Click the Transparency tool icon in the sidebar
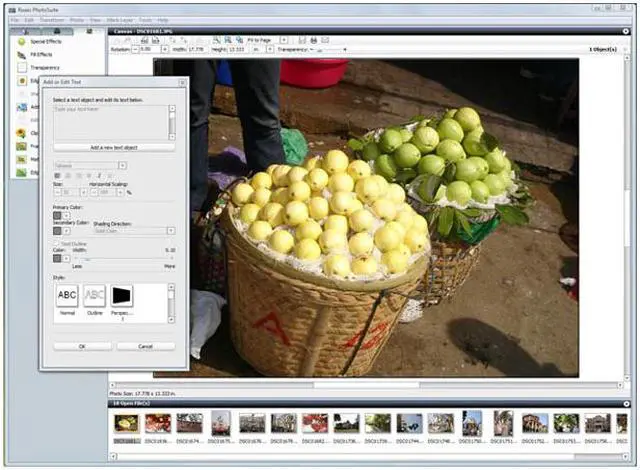 [21, 67]
